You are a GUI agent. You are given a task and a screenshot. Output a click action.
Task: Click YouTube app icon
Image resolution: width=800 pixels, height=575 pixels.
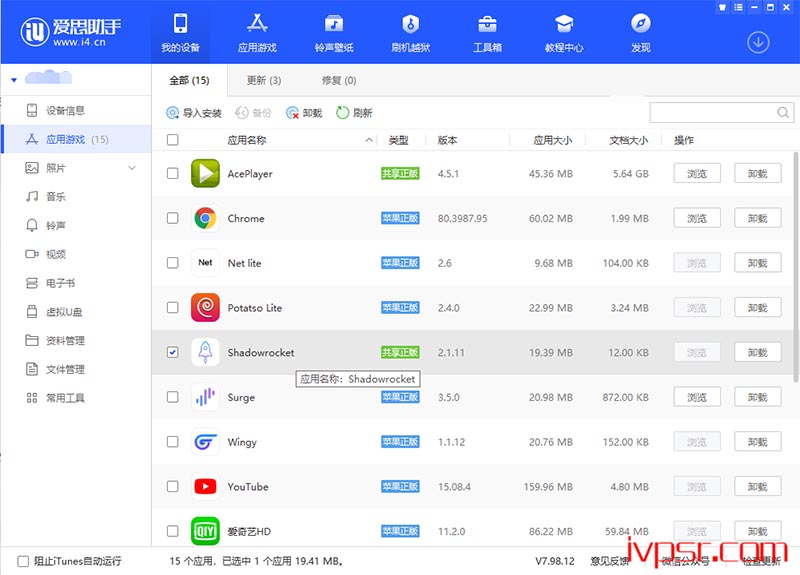coord(205,486)
